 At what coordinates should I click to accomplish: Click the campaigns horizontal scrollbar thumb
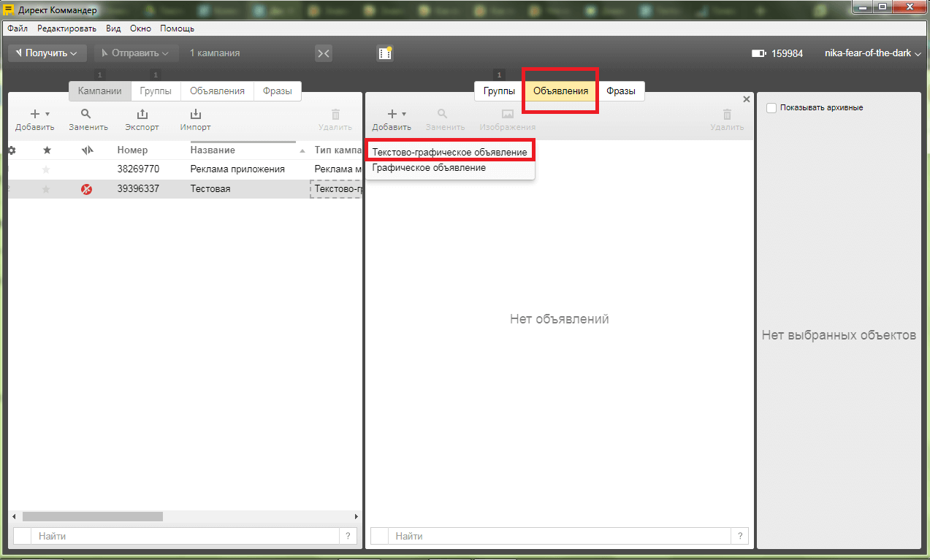pos(92,516)
